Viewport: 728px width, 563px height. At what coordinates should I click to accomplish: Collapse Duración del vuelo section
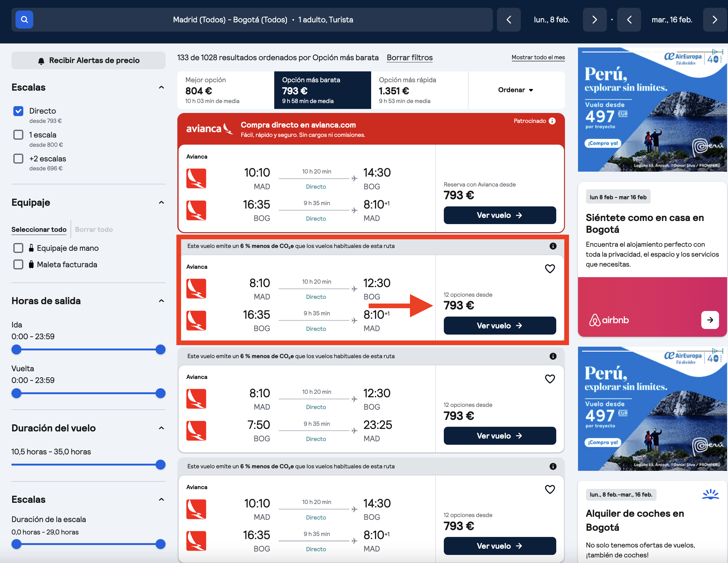pyautogui.click(x=161, y=428)
